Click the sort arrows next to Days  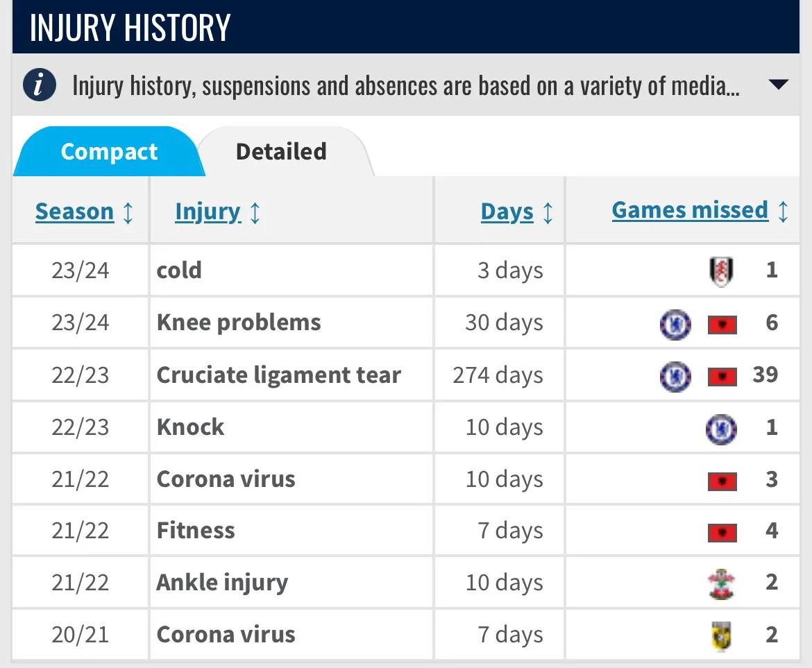point(548,212)
